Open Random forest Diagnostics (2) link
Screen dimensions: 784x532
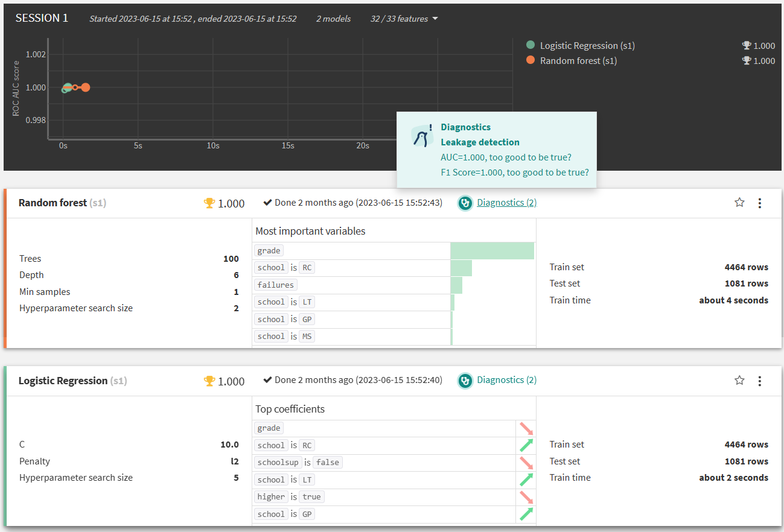coord(506,203)
